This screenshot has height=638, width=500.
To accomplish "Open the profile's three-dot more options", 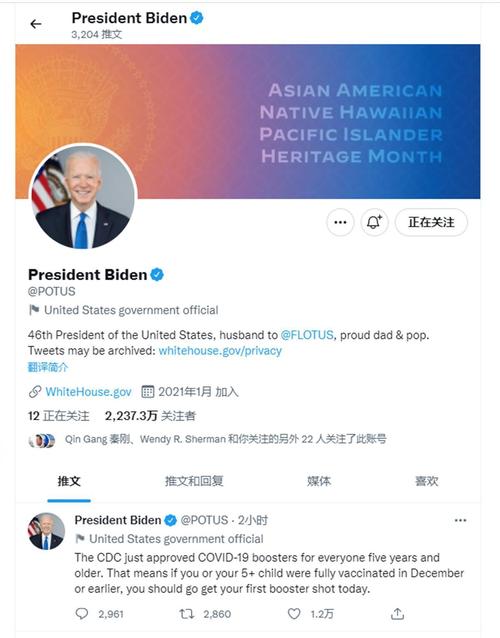I will [x=340, y=222].
